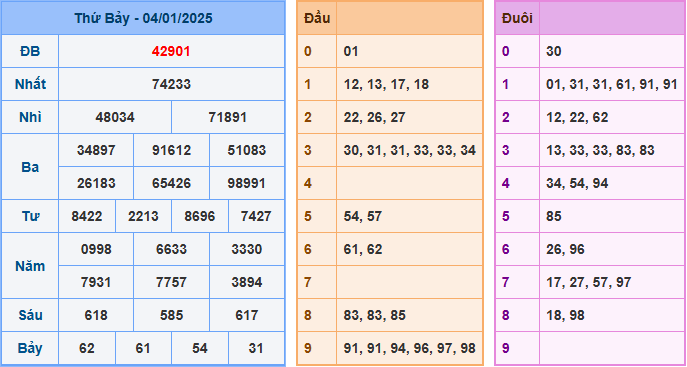Click the Nhì prize number 48034
Viewport: 687px width, 367px height.
pos(115,117)
